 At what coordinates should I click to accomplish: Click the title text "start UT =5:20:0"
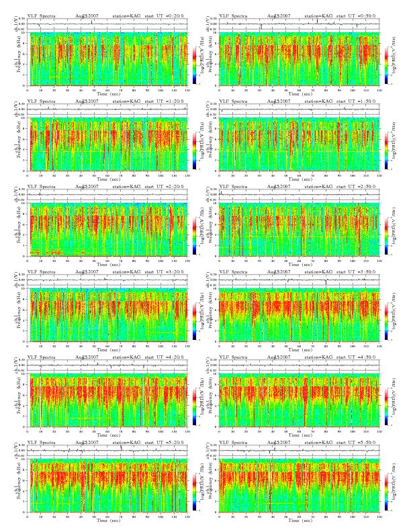pos(164,443)
